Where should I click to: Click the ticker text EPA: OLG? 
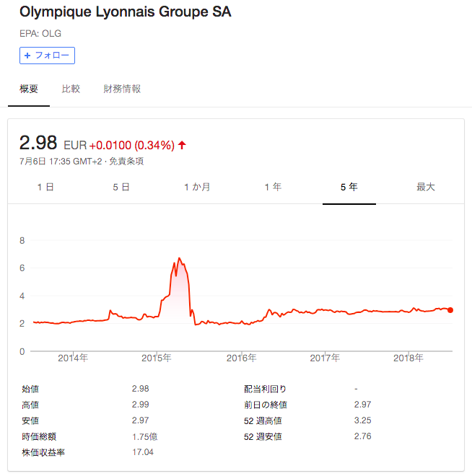click(x=40, y=33)
